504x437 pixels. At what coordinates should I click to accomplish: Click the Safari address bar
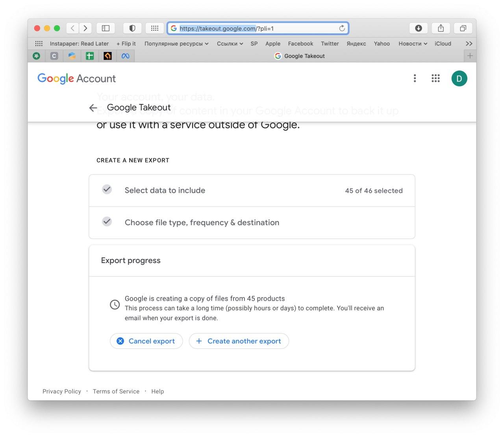258,28
